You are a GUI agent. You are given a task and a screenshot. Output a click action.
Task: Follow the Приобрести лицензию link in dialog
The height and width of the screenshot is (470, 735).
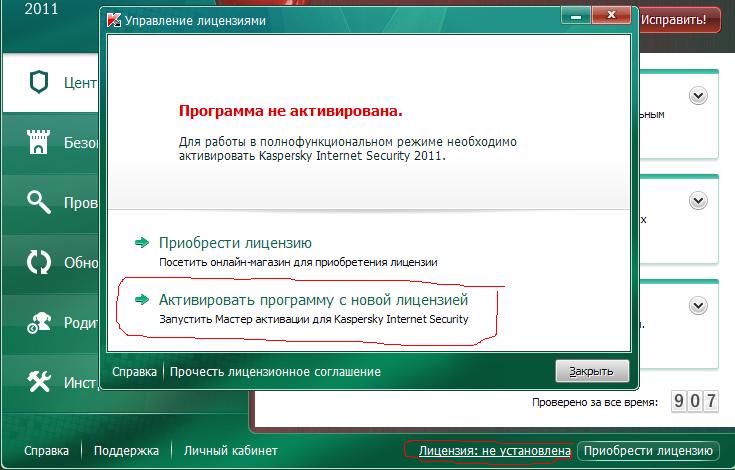tap(235, 243)
